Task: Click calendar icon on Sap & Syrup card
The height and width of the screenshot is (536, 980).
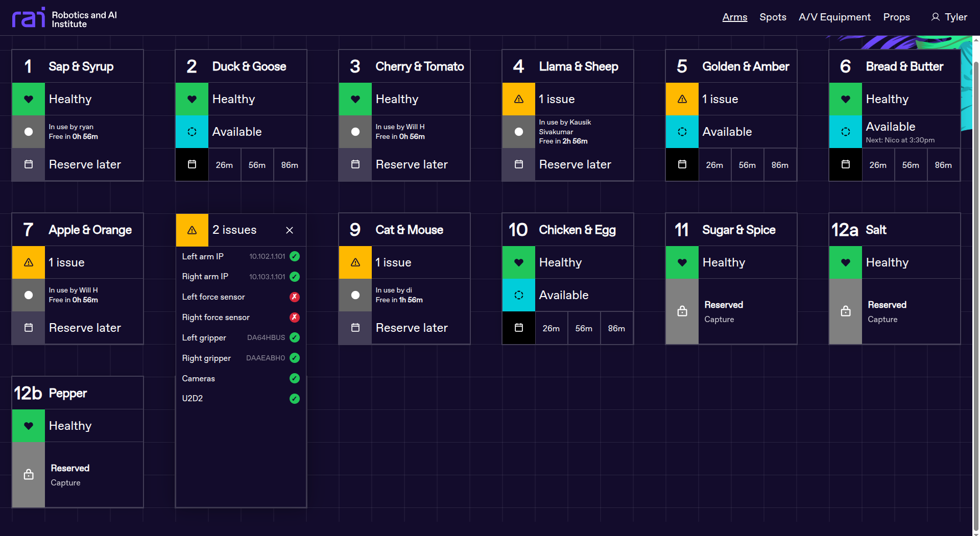Action: [x=29, y=164]
